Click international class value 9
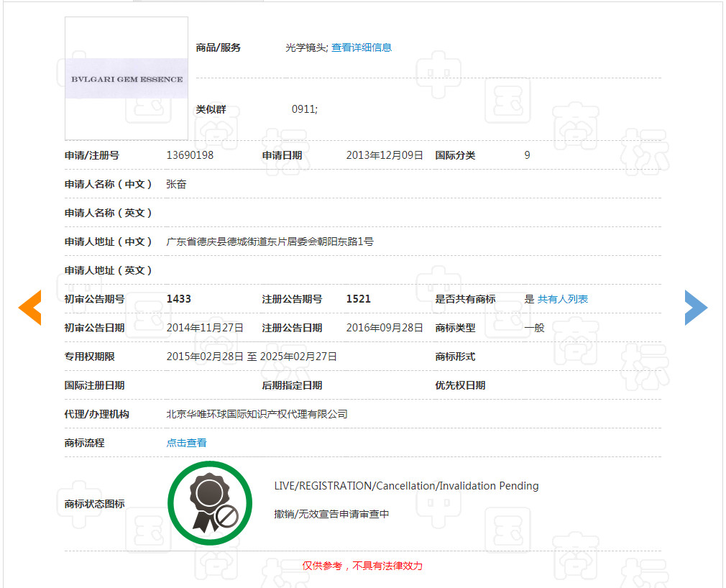The image size is (726, 588). [527, 155]
